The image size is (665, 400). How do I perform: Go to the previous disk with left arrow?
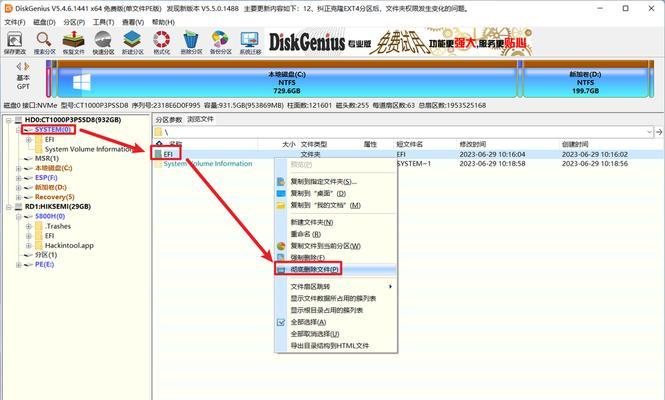click(x=19, y=66)
